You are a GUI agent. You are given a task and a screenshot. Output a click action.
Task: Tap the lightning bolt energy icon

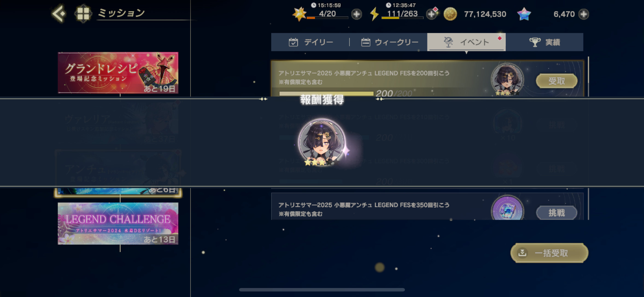point(374,14)
